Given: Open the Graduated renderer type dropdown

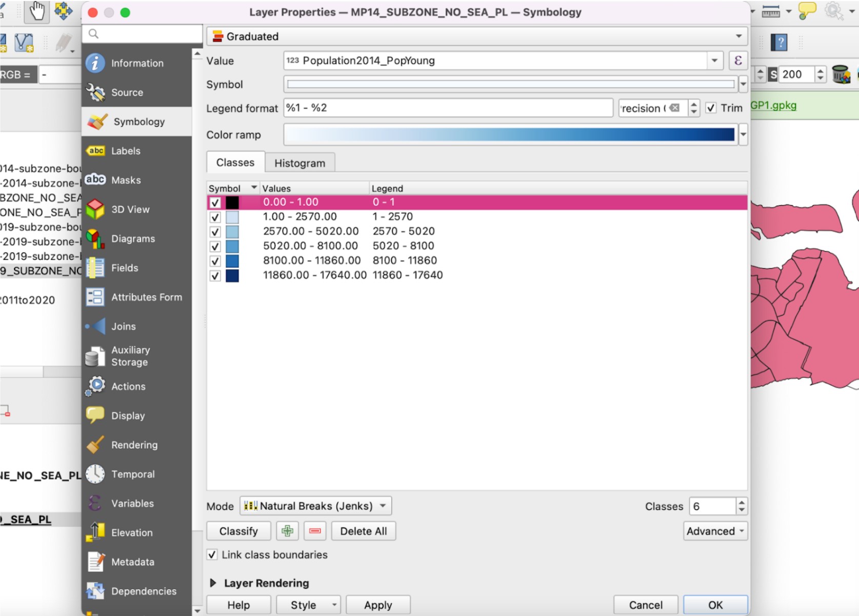Looking at the screenshot, I should [x=476, y=36].
